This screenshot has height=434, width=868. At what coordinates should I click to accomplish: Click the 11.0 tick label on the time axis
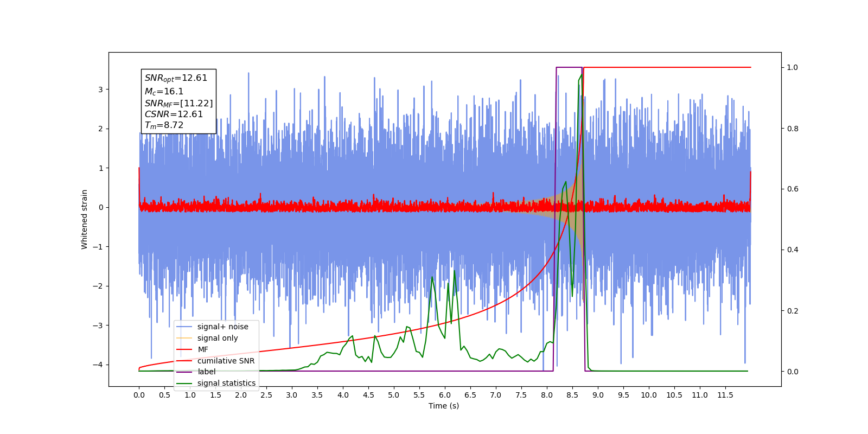pyautogui.click(x=700, y=395)
